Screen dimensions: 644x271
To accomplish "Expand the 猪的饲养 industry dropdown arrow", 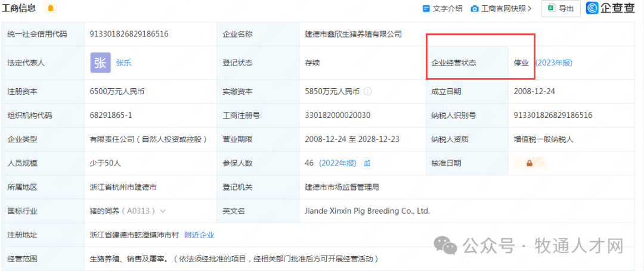I will 163,211.
